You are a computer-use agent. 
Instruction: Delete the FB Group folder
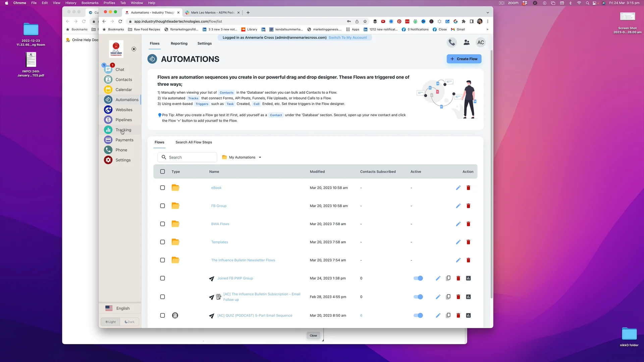pyautogui.click(x=468, y=206)
